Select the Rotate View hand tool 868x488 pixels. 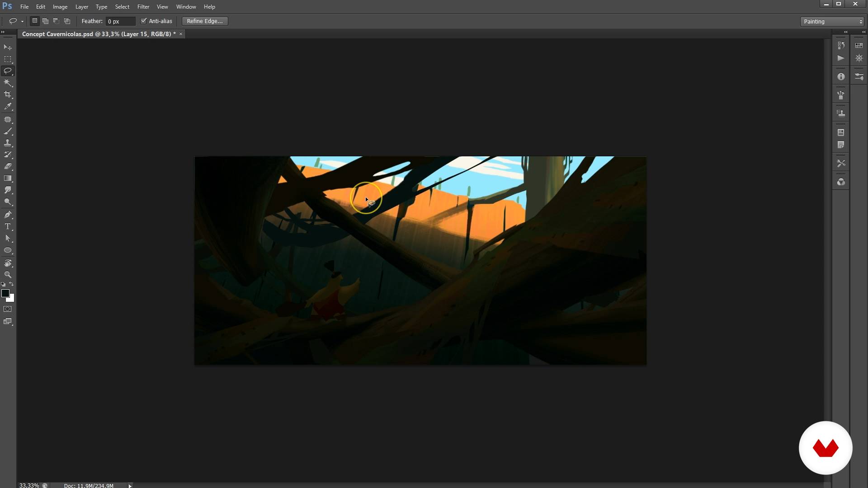click(8, 263)
